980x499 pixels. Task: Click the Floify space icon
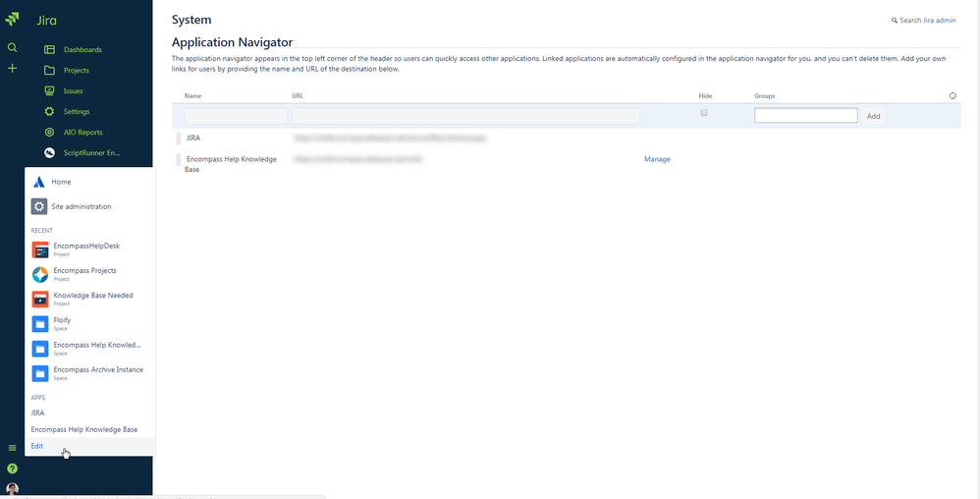click(40, 324)
